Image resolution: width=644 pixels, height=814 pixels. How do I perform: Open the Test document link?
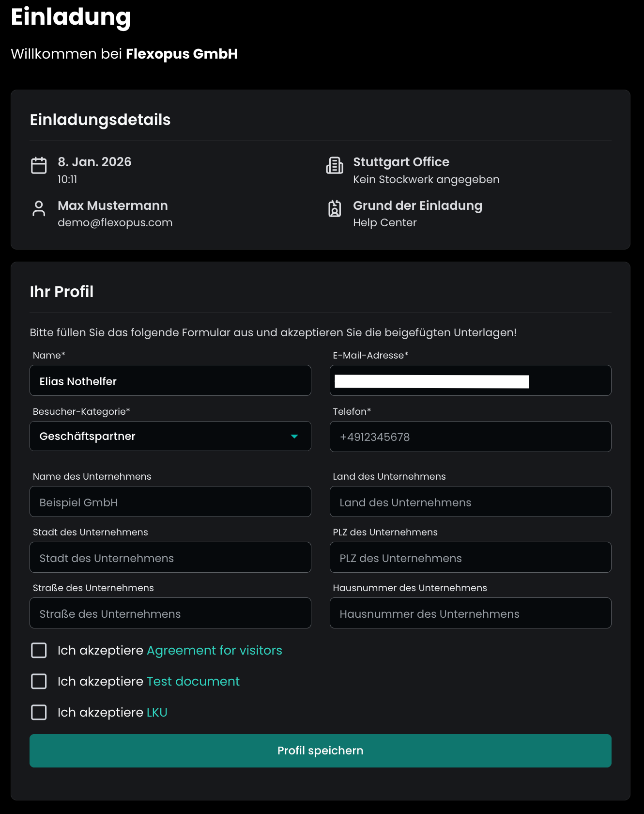(x=193, y=681)
